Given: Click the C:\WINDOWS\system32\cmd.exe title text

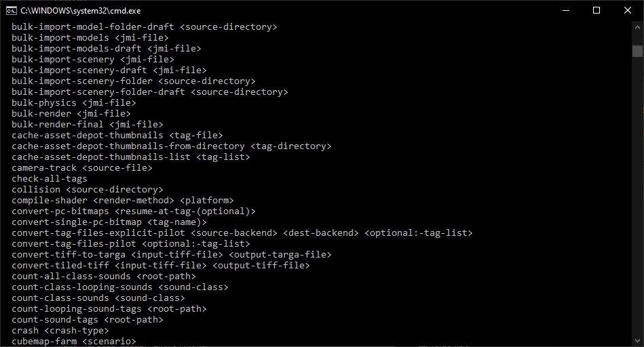Looking at the screenshot, I should click(x=81, y=11).
